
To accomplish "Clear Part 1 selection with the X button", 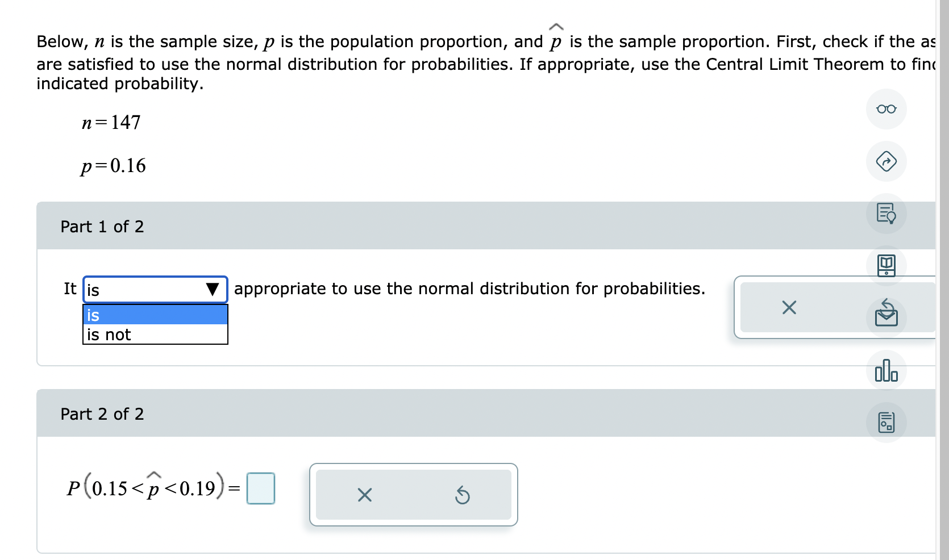I will 789,307.
